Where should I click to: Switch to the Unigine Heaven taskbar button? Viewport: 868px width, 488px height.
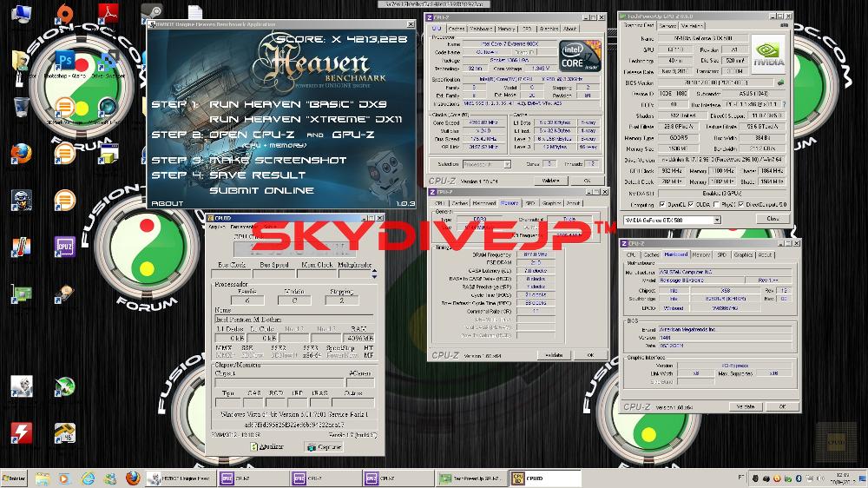pyautogui.click(x=181, y=478)
